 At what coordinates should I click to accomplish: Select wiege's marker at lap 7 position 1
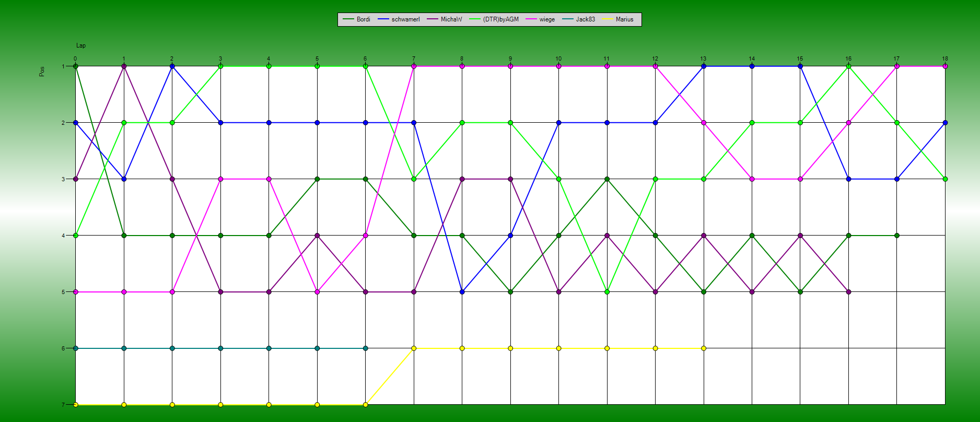[414, 66]
